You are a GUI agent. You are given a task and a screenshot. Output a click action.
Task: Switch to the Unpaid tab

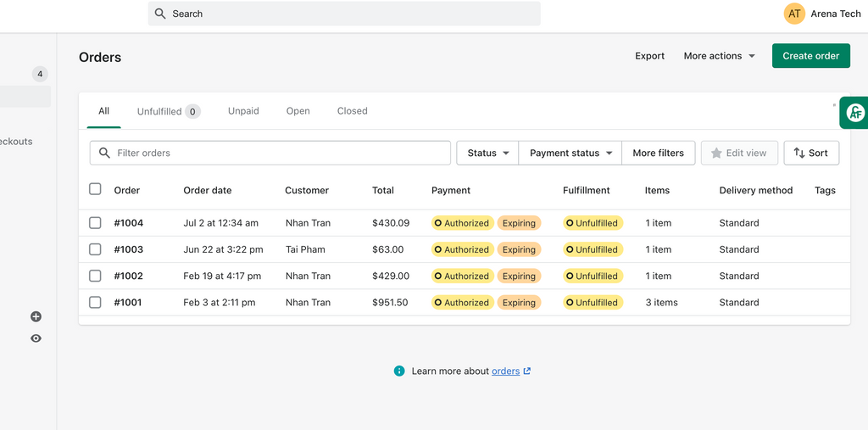click(243, 111)
